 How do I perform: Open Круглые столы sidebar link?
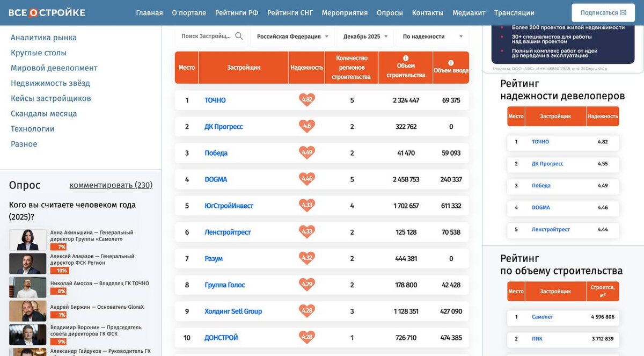(x=39, y=53)
